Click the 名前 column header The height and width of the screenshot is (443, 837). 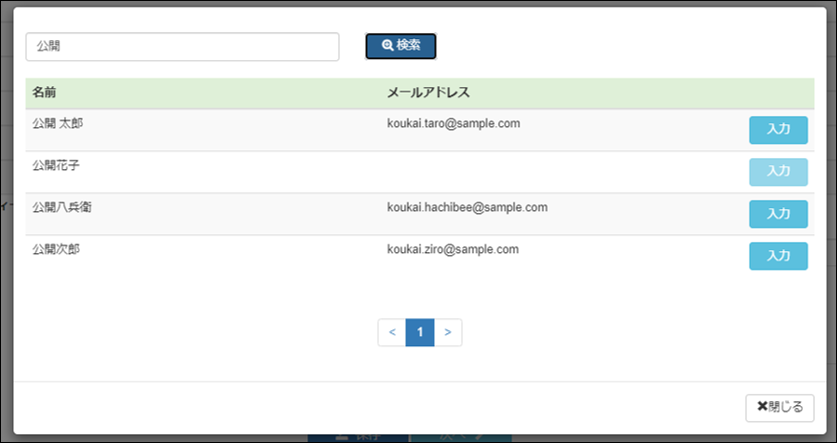[x=44, y=93]
